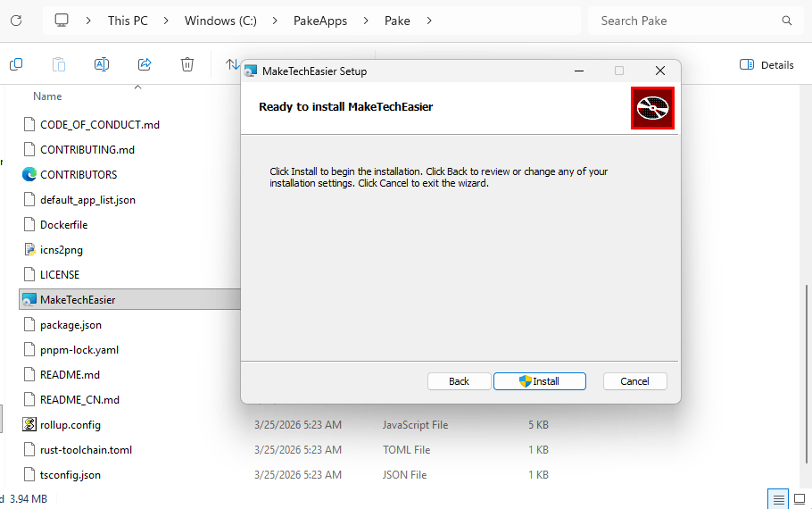Expand the chevron after This PC

click(x=166, y=21)
